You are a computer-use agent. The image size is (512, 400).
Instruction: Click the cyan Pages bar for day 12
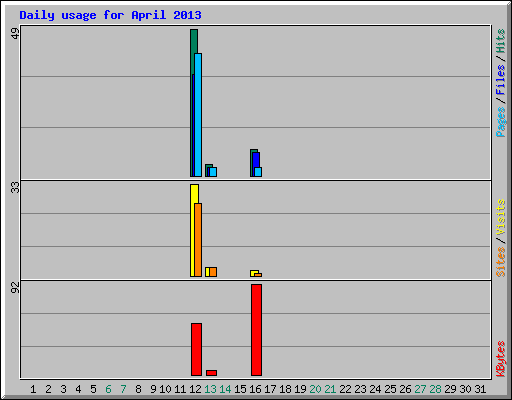coord(198,115)
